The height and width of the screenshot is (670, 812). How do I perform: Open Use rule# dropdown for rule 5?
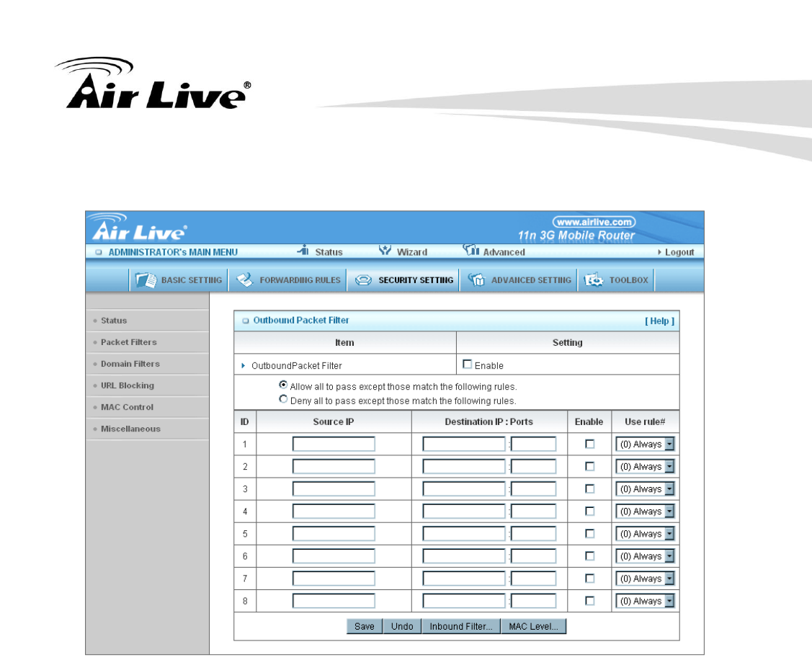tap(645, 534)
